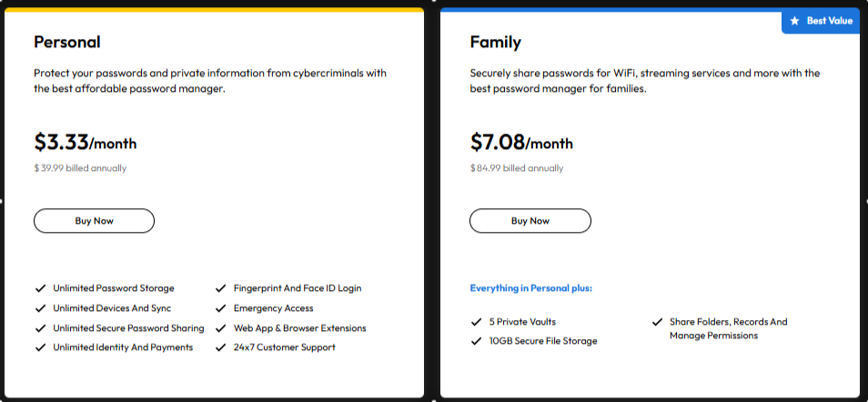The image size is (868, 402).
Task: Click Buy Now under the Family plan
Action: click(x=530, y=221)
